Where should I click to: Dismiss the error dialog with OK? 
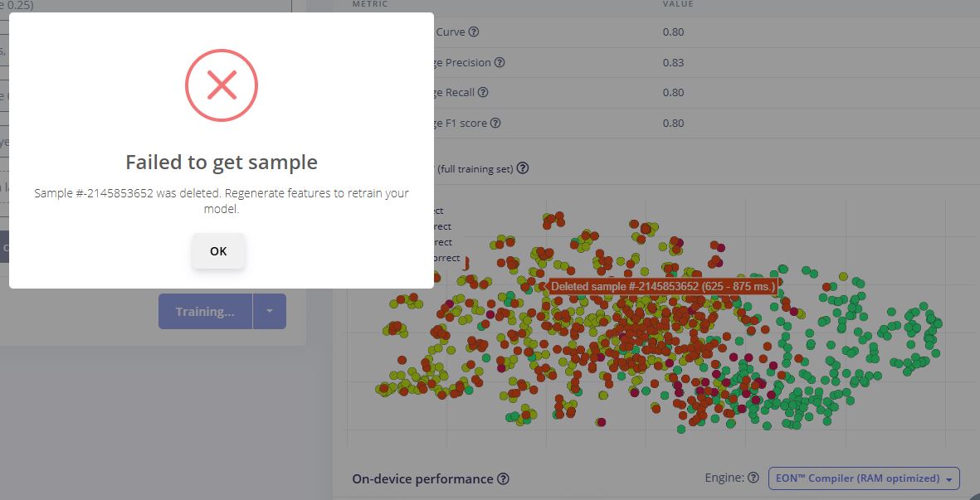coord(218,251)
